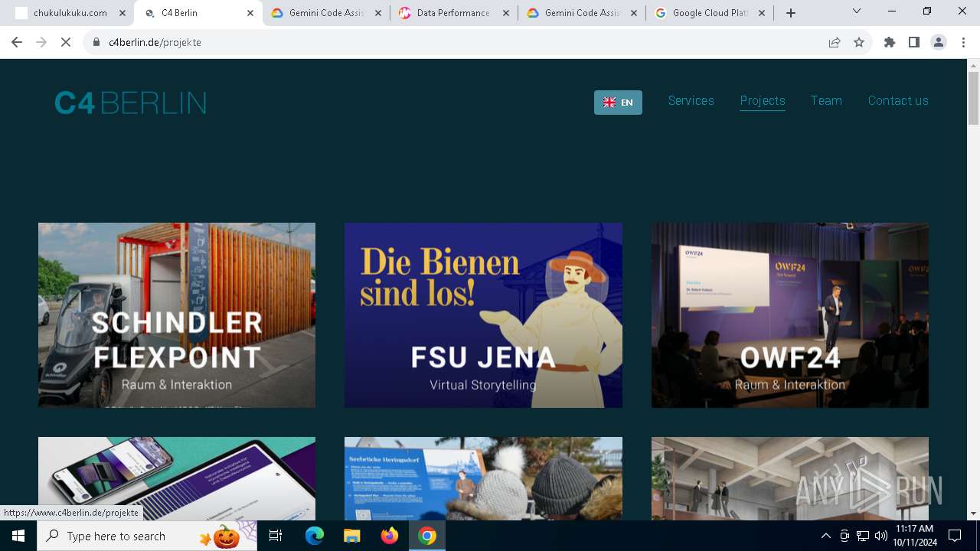Click the browser back arrow
Viewport: 980px width, 551px height.
(x=17, y=42)
